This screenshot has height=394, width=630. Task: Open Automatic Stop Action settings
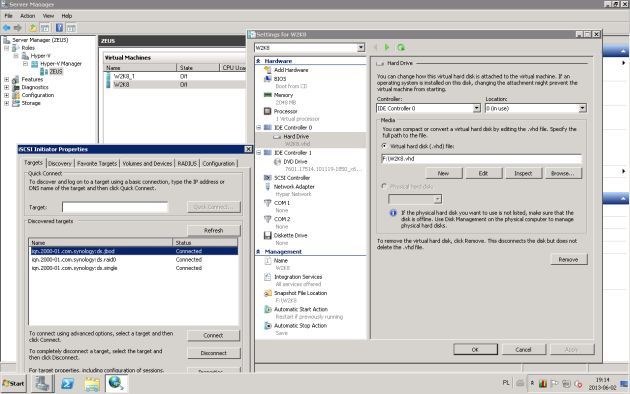[x=300, y=326]
